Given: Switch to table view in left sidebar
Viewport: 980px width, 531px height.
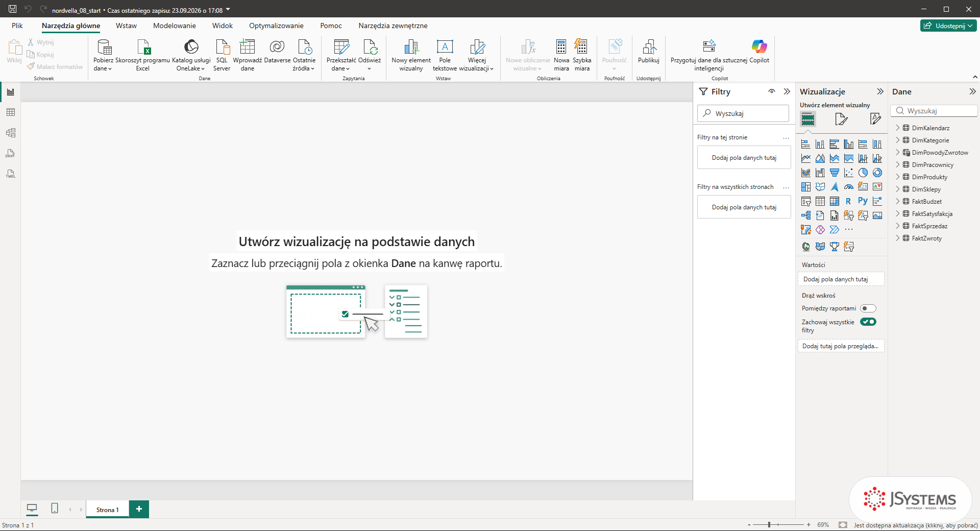Looking at the screenshot, I should (11, 112).
